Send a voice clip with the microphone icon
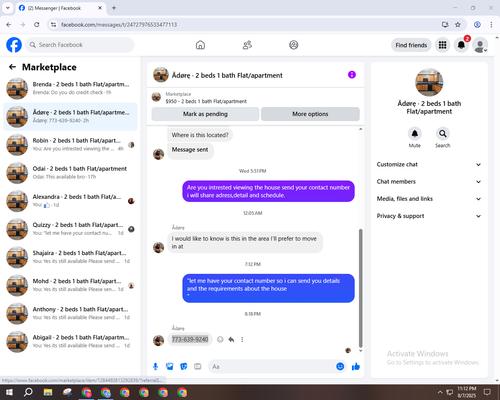 [x=155, y=367]
